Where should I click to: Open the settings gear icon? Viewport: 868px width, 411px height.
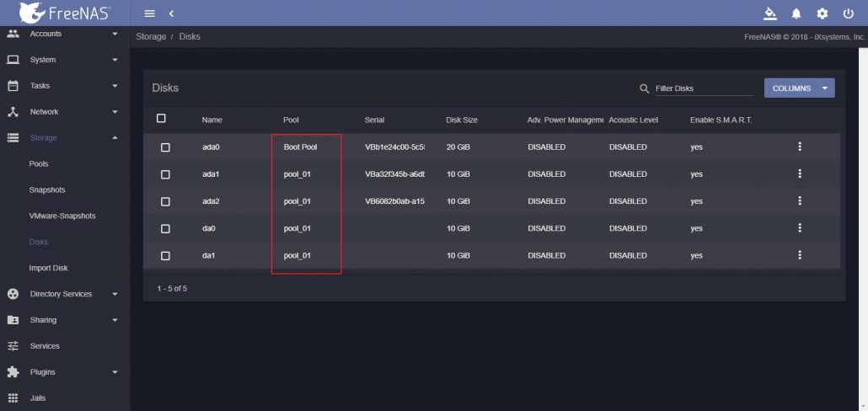tap(822, 13)
